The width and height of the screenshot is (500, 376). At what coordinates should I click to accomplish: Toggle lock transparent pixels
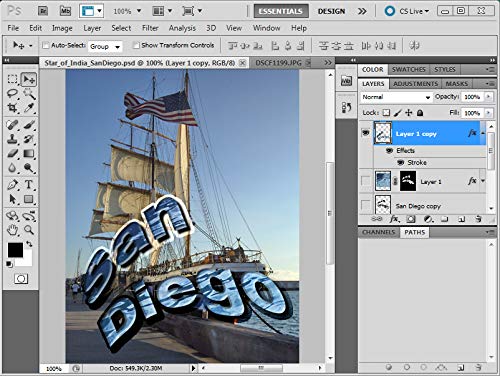[x=386, y=113]
